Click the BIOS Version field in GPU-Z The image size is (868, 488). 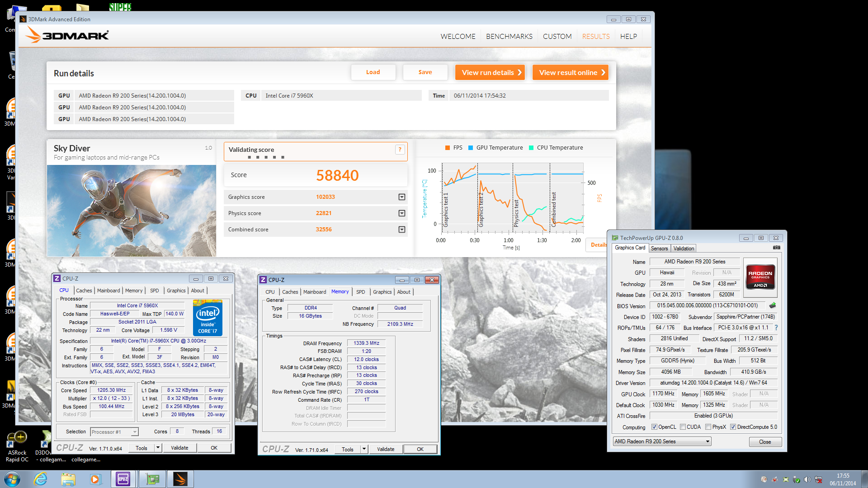point(708,306)
